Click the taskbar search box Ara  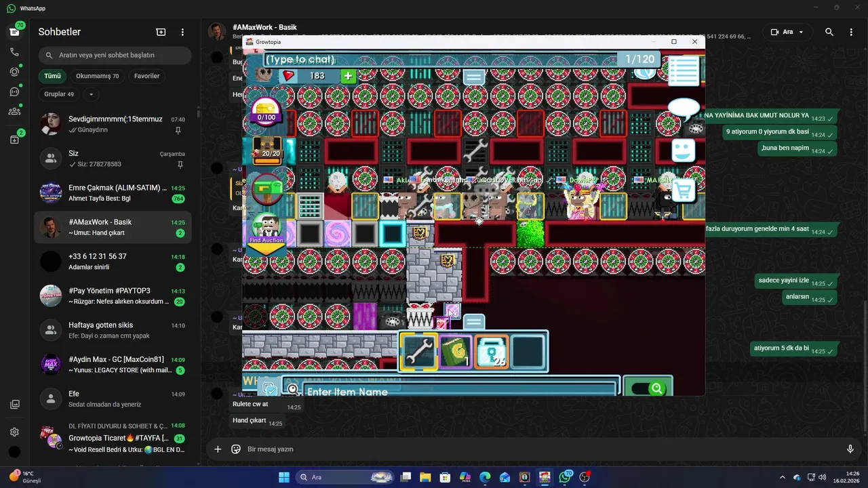pos(346,477)
